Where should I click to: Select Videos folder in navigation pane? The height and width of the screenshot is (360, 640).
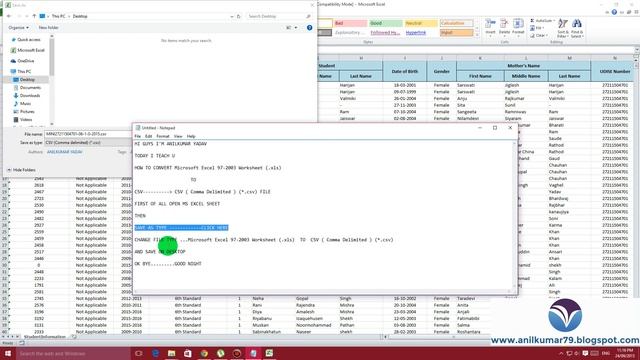(23, 120)
